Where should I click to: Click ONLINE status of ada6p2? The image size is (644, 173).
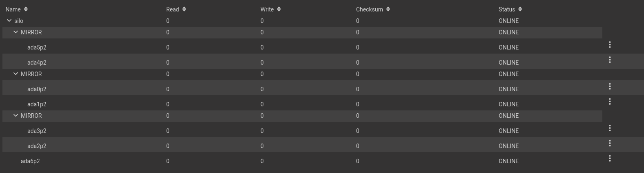coord(508,161)
